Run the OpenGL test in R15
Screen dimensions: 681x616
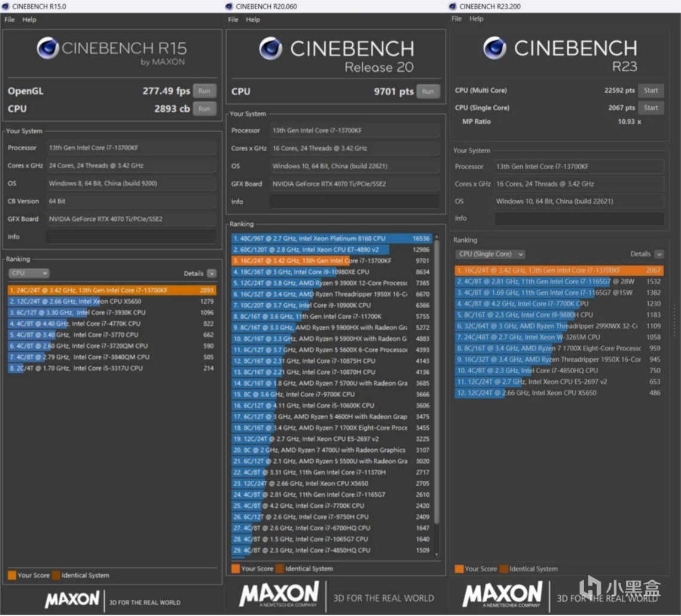tap(204, 91)
